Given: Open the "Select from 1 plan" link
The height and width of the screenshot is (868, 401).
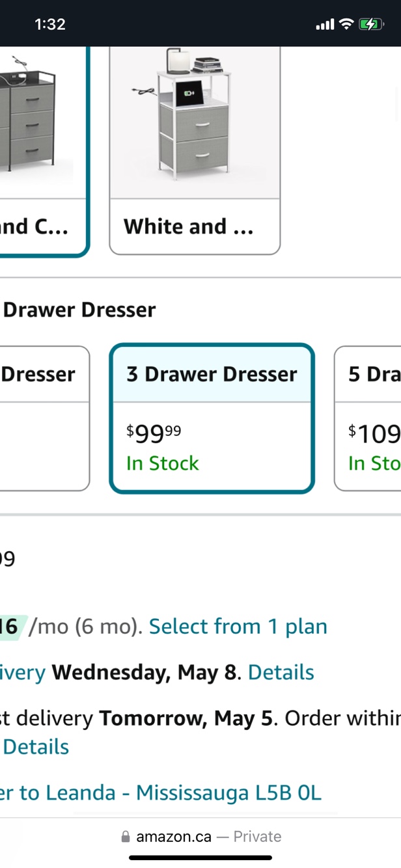Looking at the screenshot, I should (238, 626).
